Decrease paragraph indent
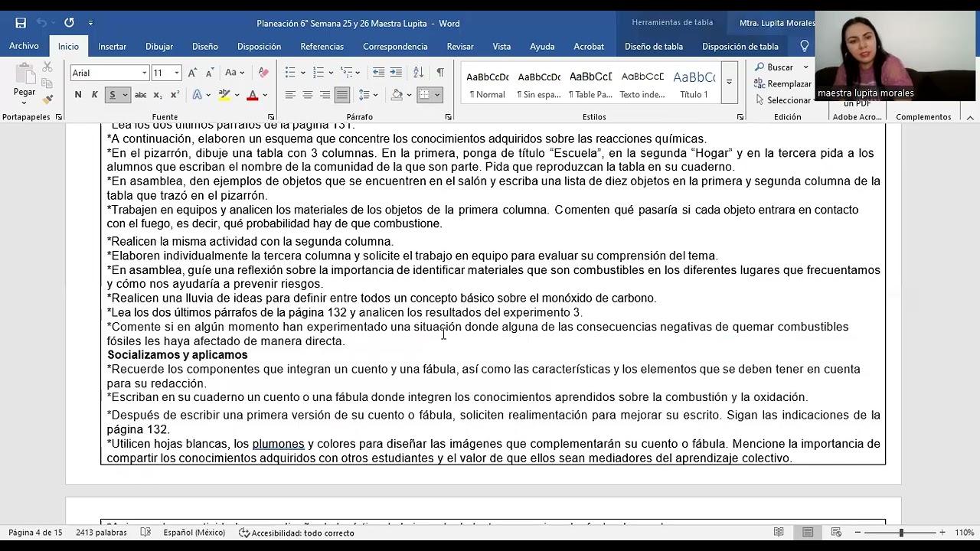The image size is (980, 551). tap(378, 73)
